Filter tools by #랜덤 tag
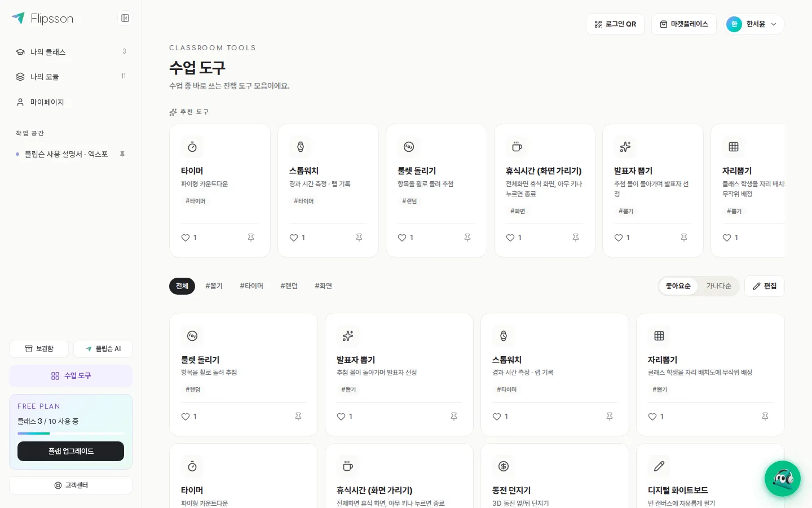Image resolution: width=812 pixels, height=508 pixels. click(x=289, y=286)
